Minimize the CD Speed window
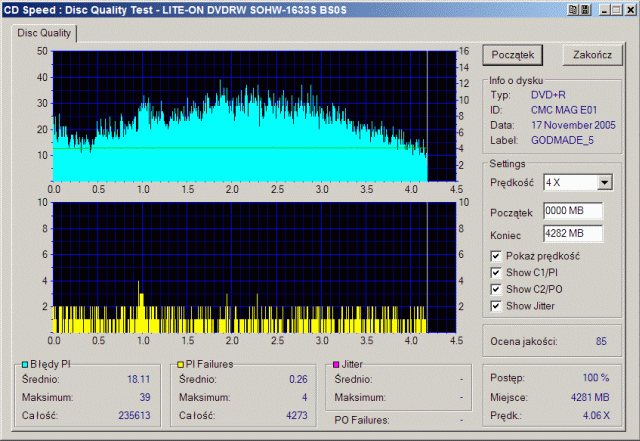 [604, 10]
